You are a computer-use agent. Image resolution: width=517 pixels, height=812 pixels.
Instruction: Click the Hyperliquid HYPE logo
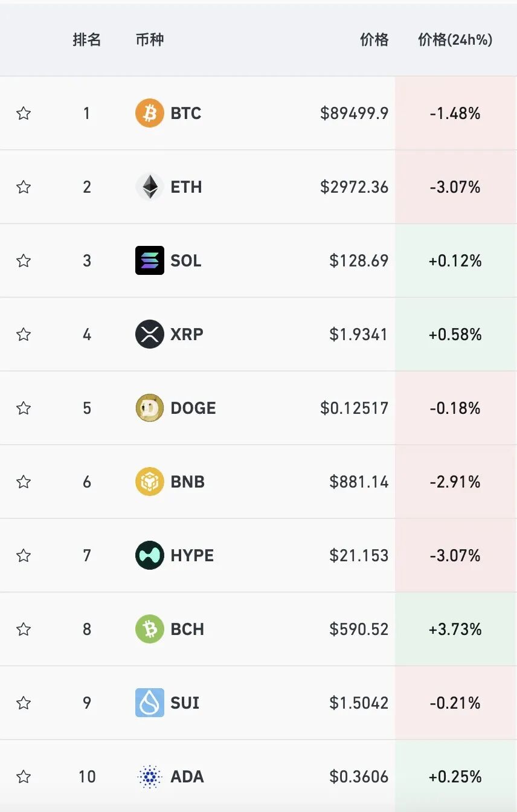[x=149, y=555]
